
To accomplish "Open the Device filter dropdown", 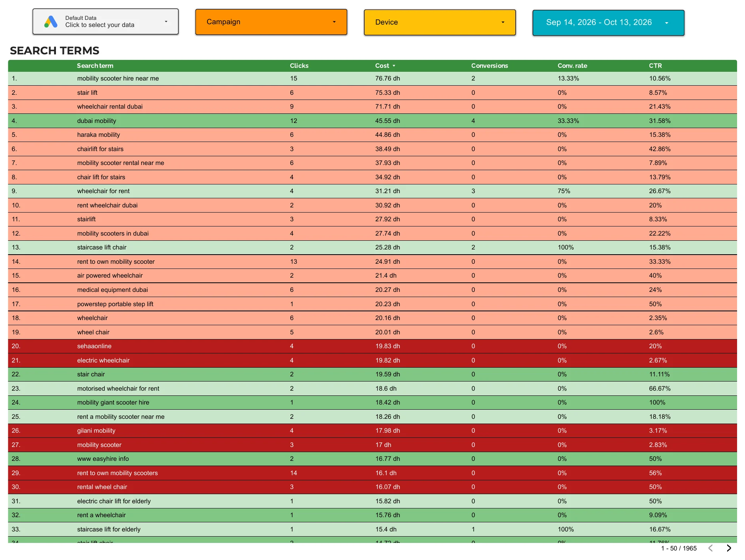I will [x=440, y=22].
